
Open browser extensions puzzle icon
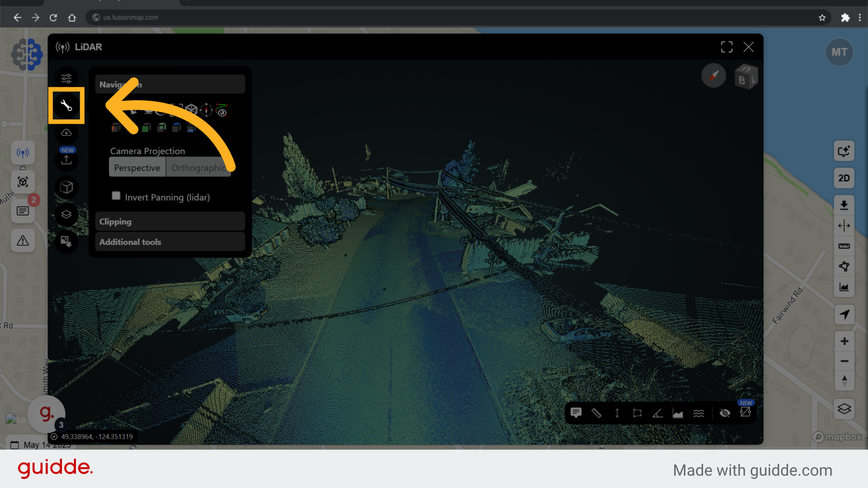[845, 18]
